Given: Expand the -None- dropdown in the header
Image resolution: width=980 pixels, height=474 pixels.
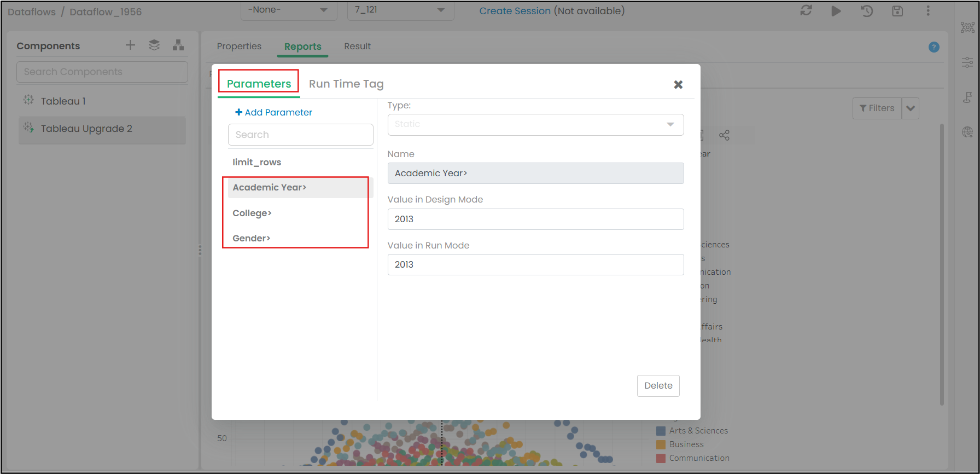Looking at the screenshot, I should [288, 10].
